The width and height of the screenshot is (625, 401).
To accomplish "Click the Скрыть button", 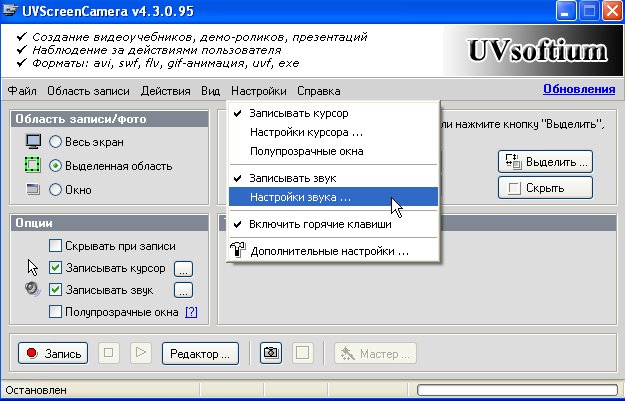I will click(545, 188).
